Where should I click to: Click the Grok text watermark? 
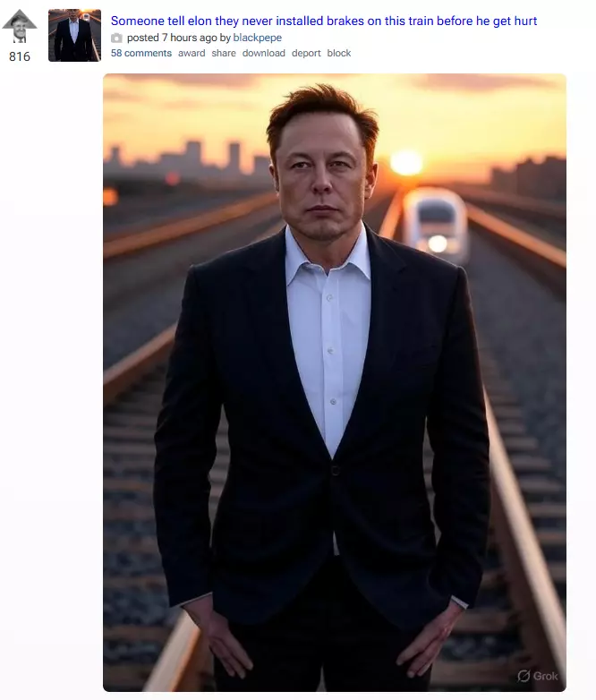point(545,676)
